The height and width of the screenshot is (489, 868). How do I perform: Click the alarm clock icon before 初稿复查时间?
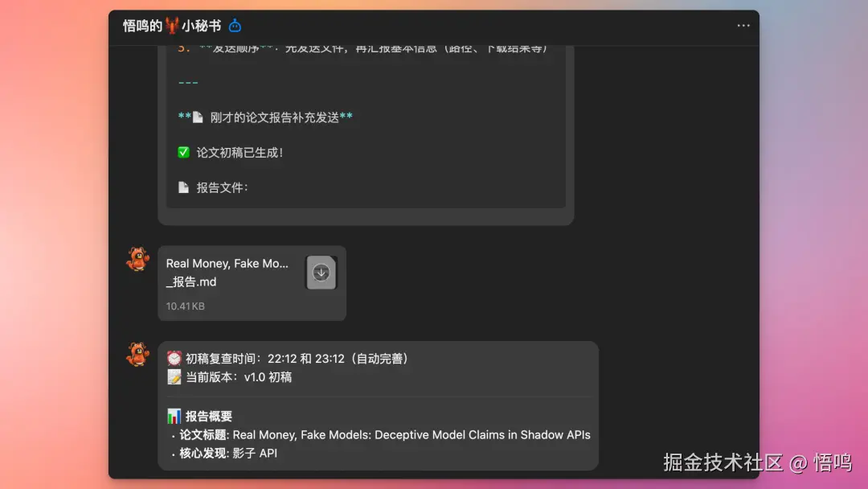click(x=174, y=359)
